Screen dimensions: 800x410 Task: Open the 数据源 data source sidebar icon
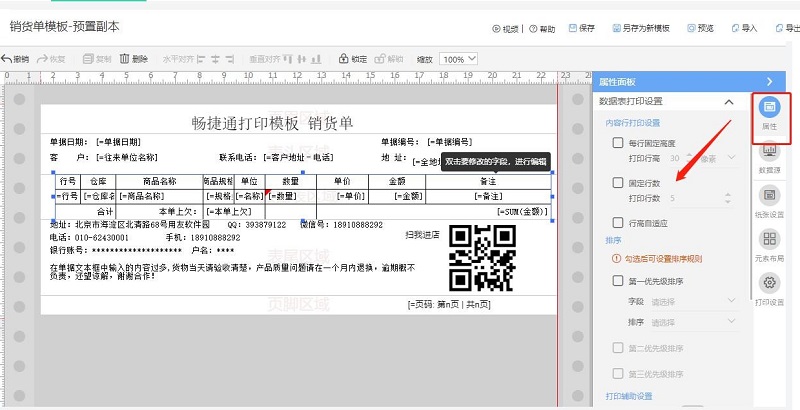click(x=769, y=150)
